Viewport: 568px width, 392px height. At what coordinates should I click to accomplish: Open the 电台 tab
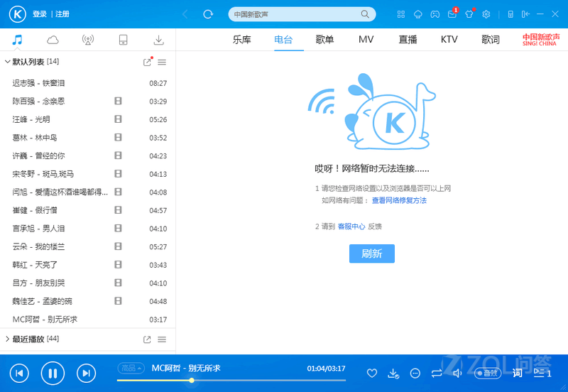[283, 40]
